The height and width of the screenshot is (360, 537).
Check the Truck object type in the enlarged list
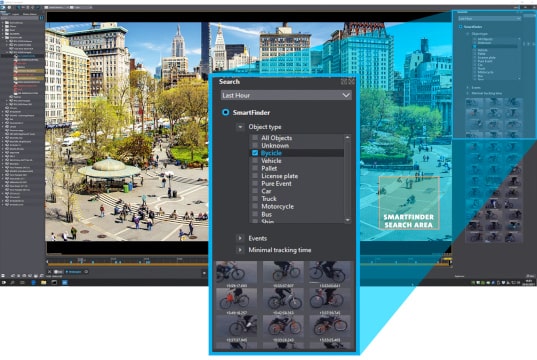pos(255,199)
